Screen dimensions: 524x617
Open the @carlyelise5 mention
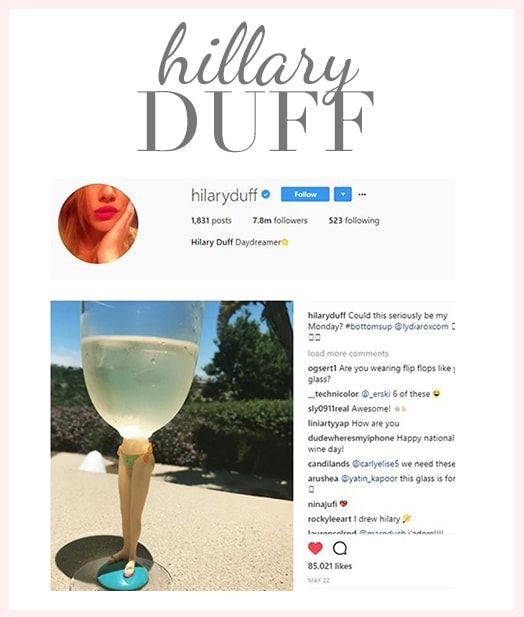(375, 464)
